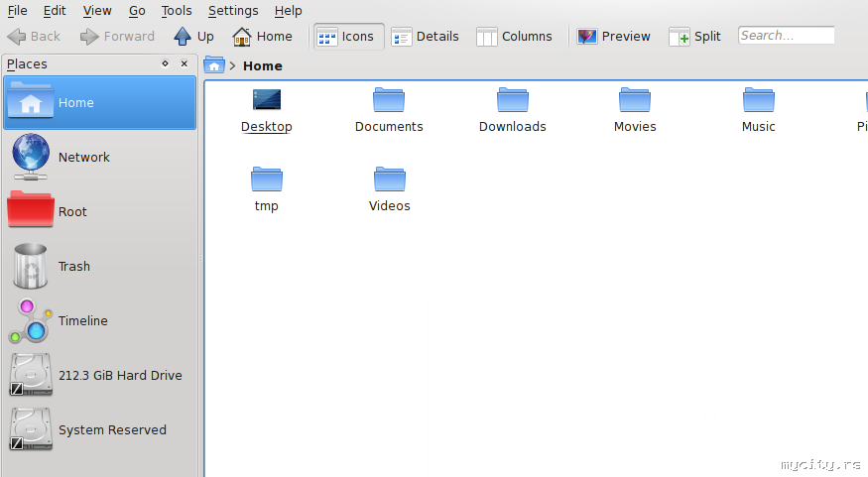
Task: Select the Movies folder icon
Action: 635,99
